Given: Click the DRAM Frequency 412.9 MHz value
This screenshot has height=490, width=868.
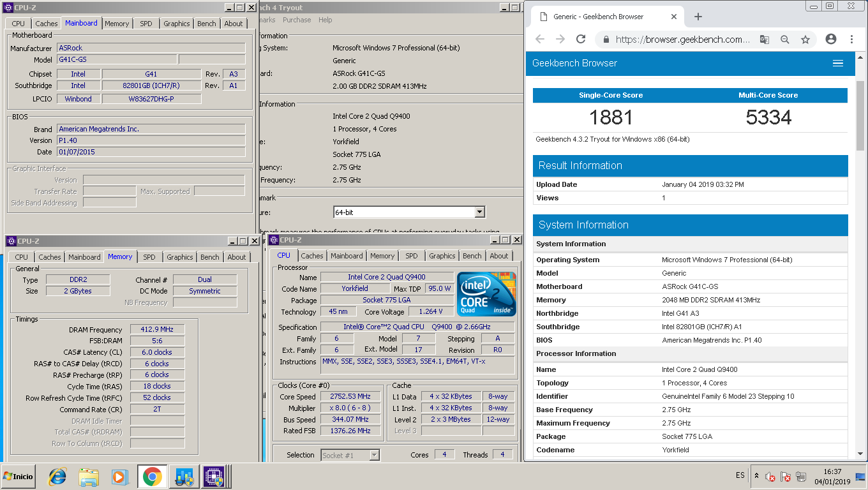Looking at the screenshot, I should pos(157,329).
